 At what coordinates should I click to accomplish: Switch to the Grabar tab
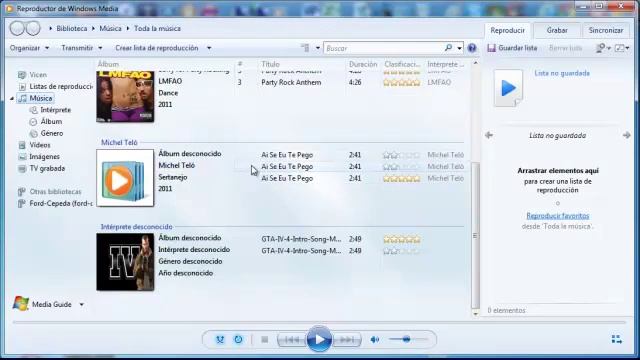tap(557, 30)
